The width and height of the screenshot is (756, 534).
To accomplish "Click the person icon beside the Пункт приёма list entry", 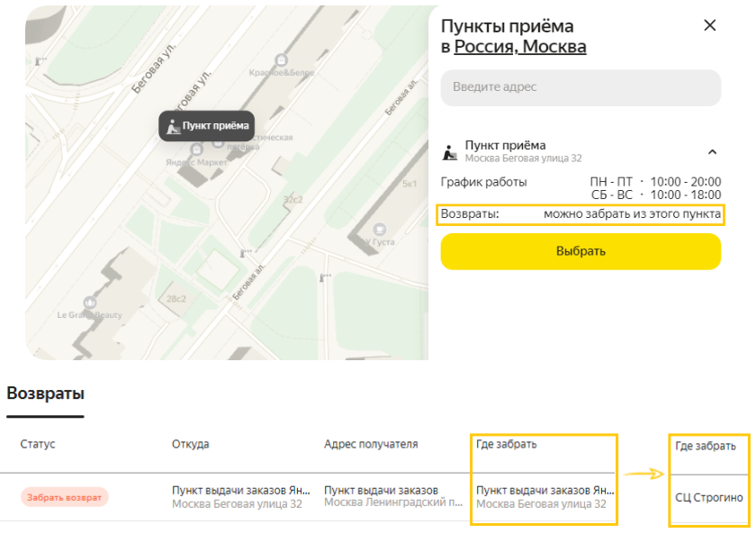I will 449,152.
